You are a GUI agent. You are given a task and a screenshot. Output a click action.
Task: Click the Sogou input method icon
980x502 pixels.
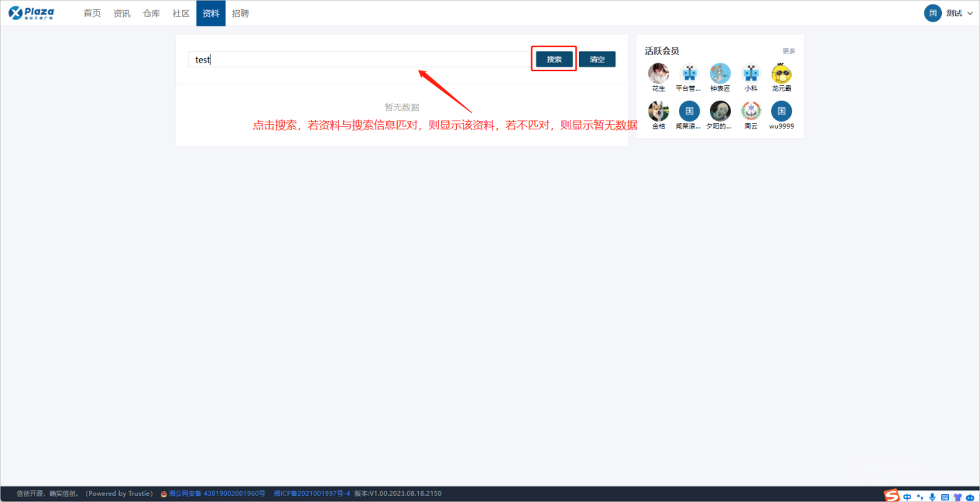pyautogui.click(x=893, y=496)
